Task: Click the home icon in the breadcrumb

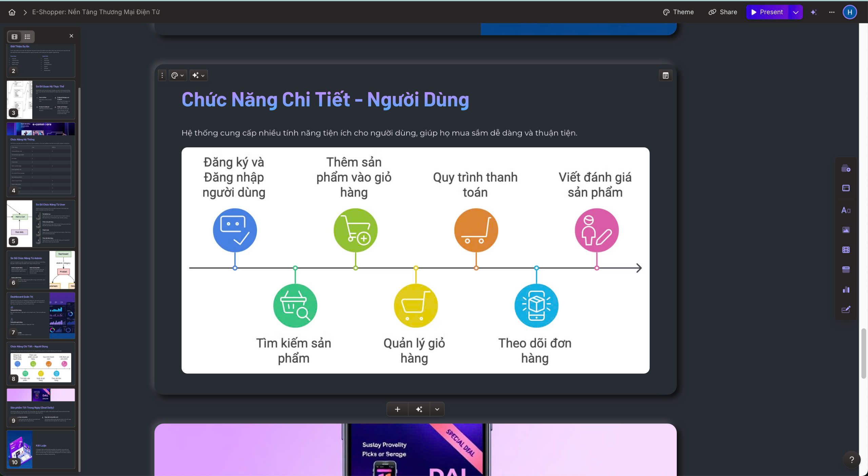Action: pyautogui.click(x=12, y=12)
